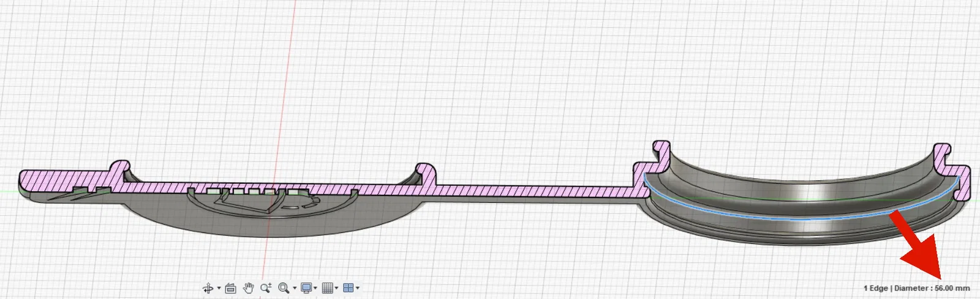The height and width of the screenshot is (299, 980).
Task: Expand Grid and Snaps dropdown arrow
Action: (337, 288)
